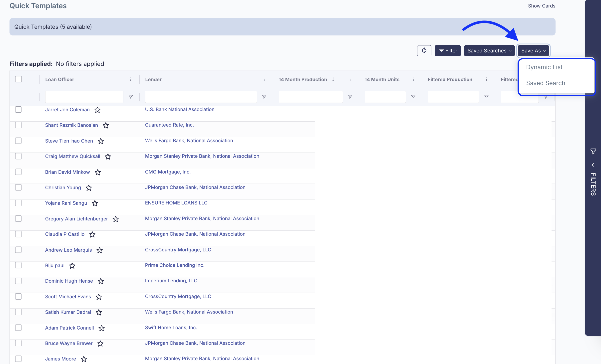Check the Steve Tien-hao Chen row
This screenshot has width=601, height=364.
[x=18, y=141]
